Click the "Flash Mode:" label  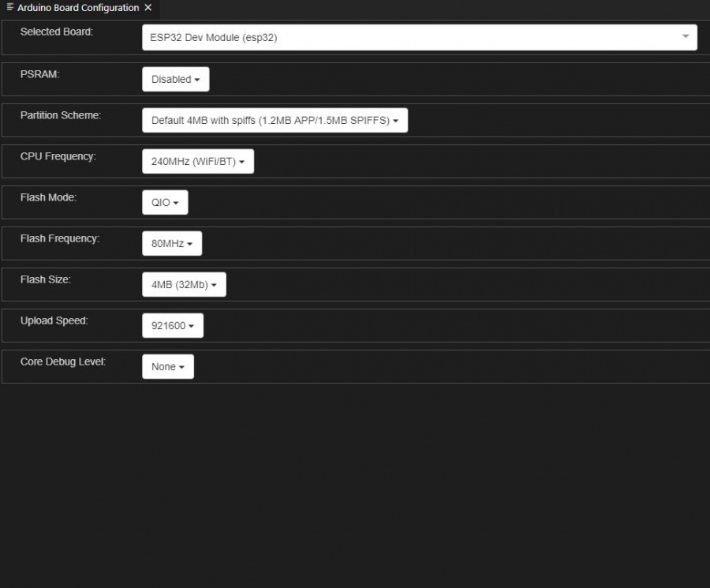click(x=48, y=197)
